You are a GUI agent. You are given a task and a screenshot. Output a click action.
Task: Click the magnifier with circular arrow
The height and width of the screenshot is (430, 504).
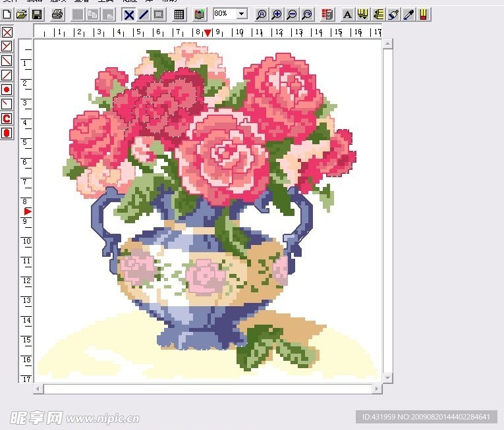click(307, 14)
